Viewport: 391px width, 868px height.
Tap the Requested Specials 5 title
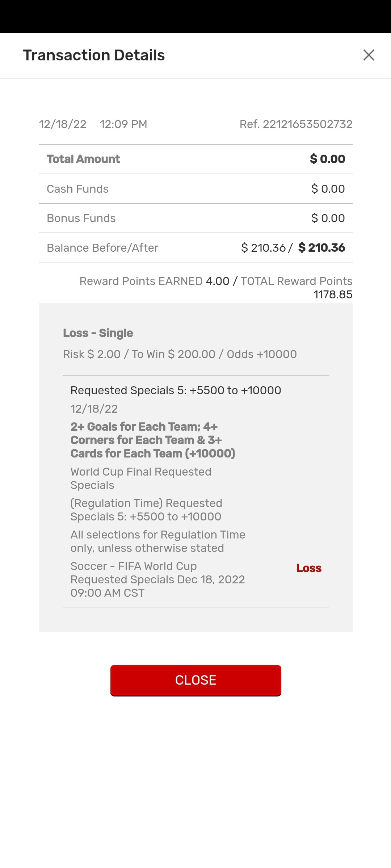pos(176,390)
